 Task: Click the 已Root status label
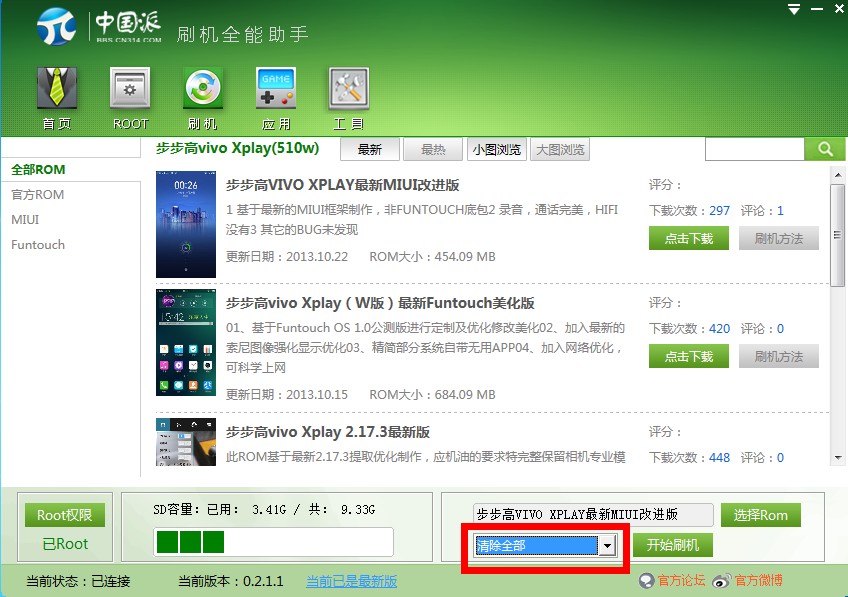click(x=65, y=544)
